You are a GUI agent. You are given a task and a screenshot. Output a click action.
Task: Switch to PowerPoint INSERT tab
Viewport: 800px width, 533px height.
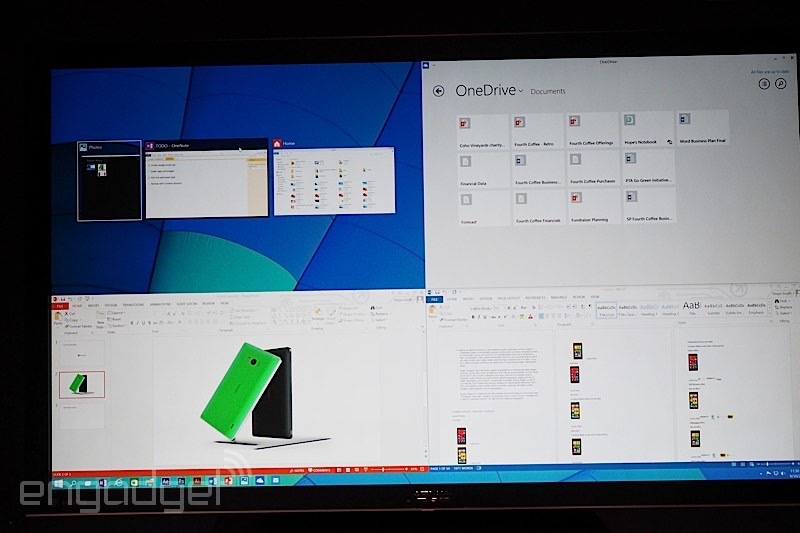click(94, 306)
